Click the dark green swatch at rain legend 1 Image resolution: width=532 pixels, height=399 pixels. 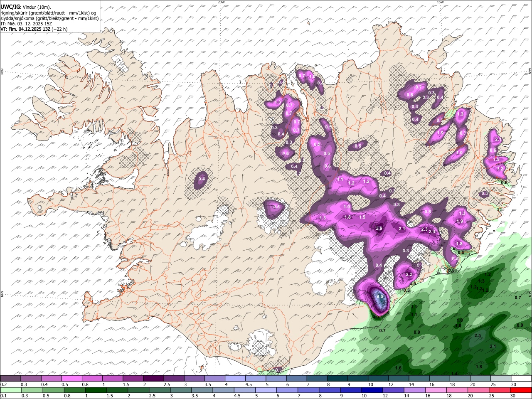click(x=95, y=390)
